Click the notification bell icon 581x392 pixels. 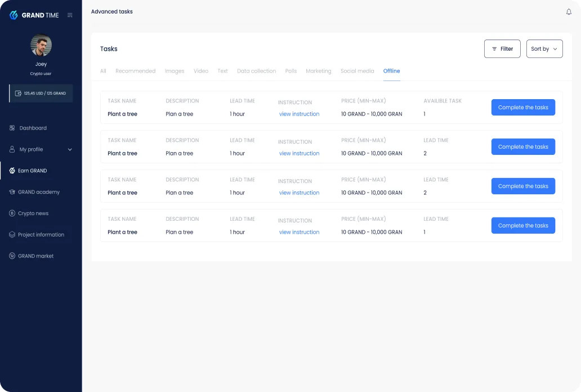point(569,12)
